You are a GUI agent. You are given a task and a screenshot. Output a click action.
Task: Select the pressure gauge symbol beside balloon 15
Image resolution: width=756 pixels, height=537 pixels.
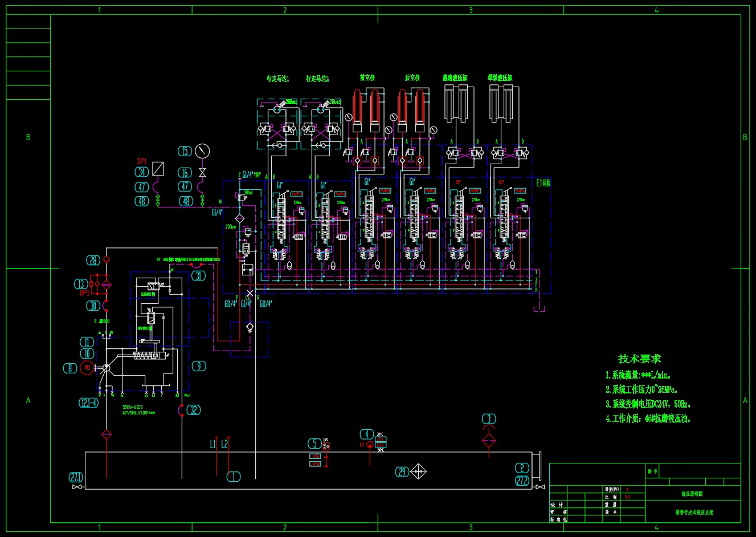click(x=202, y=151)
